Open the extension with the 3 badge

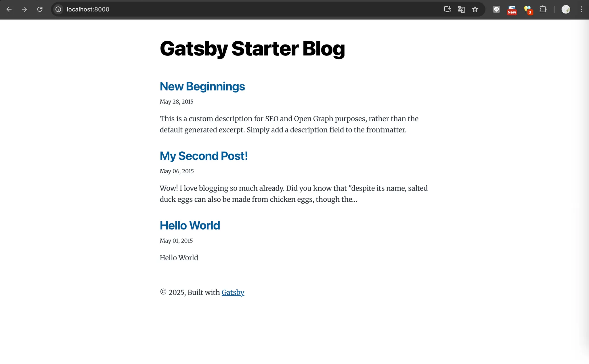[x=528, y=10]
